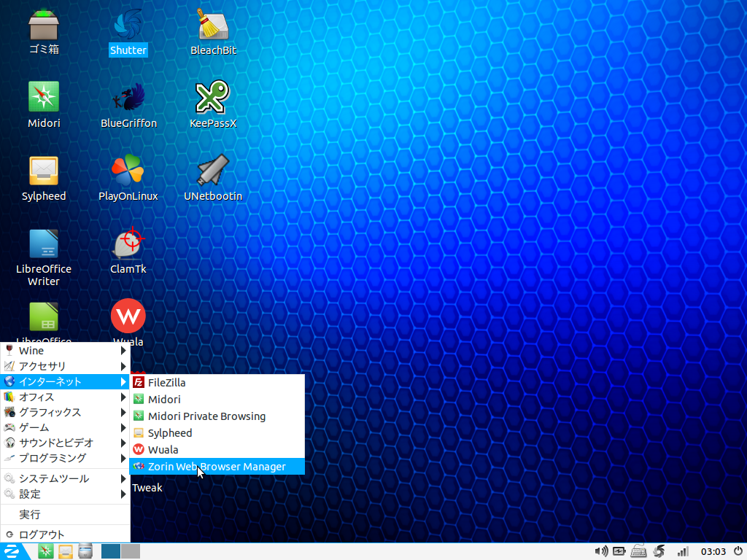This screenshot has height=560, width=747.
Task: Expand the プログラミング submenu
Action: click(65, 458)
